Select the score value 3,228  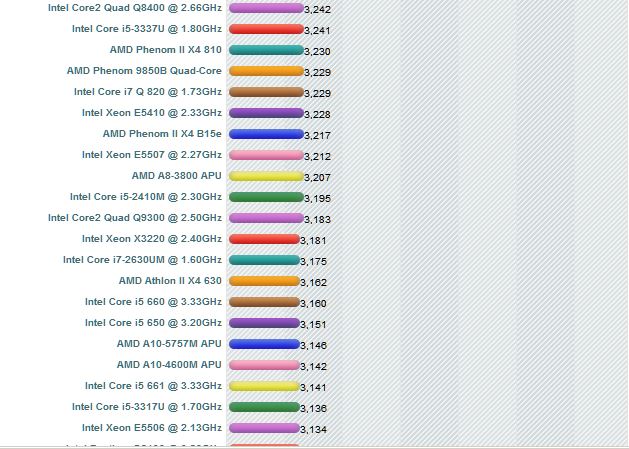pyautogui.click(x=317, y=115)
